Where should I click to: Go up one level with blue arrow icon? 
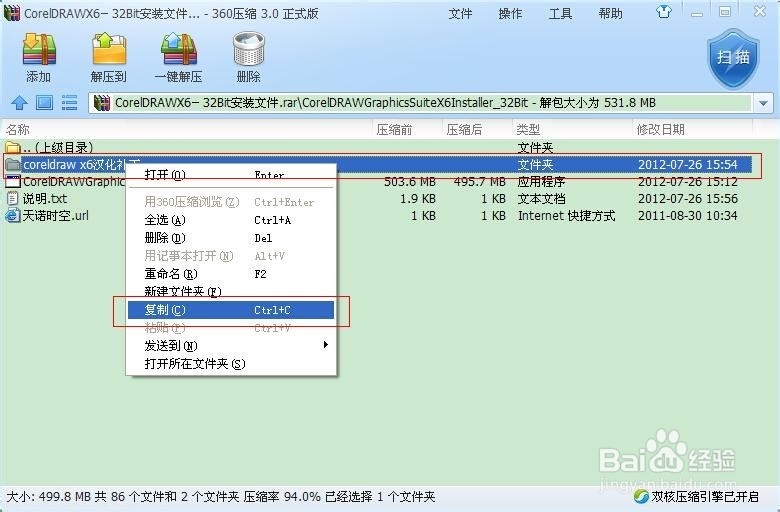click(19, 103)
